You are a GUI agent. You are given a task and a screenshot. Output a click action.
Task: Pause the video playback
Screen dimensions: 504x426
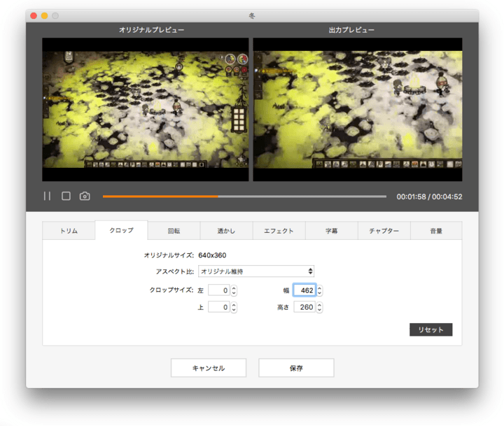[x=47, y=197]
